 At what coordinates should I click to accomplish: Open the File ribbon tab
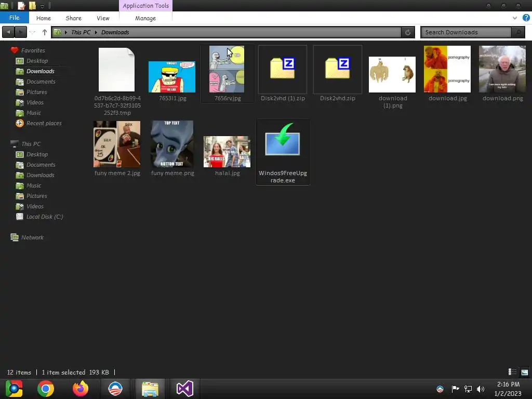[x=14, y=18]
